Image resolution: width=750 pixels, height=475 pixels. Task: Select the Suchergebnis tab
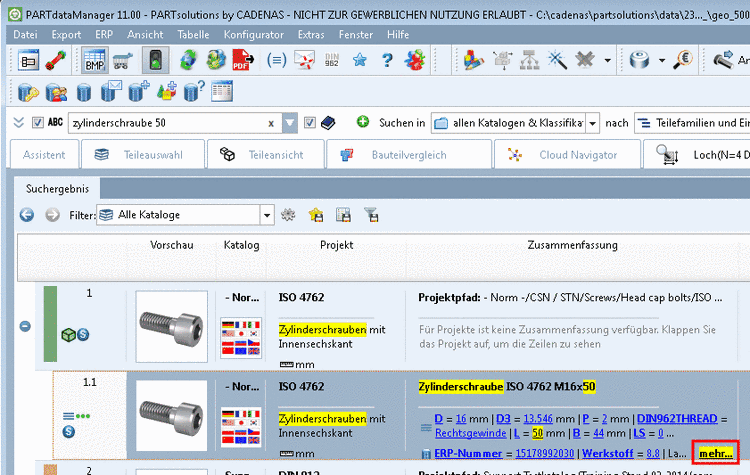click(57, 189)
